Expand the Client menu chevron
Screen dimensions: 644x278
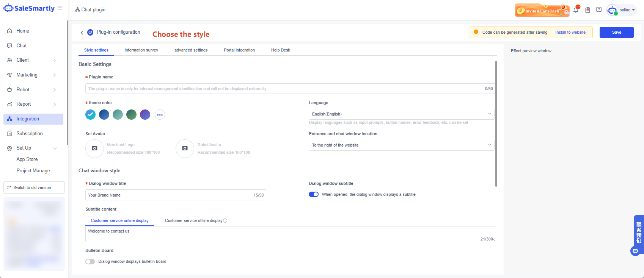pos(55,61)
